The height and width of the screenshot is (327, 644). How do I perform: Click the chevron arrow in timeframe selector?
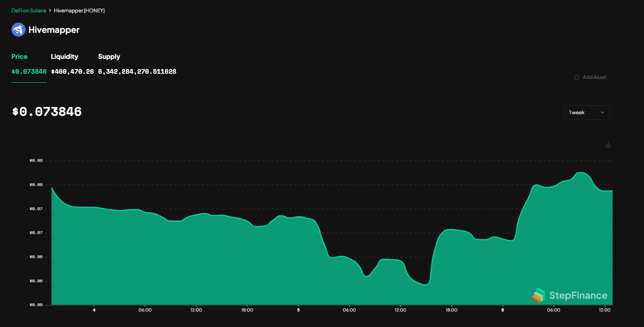coord(602,113)
